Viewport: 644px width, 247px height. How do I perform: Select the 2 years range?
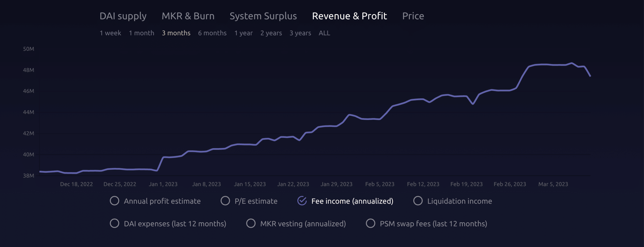[271, 33]
